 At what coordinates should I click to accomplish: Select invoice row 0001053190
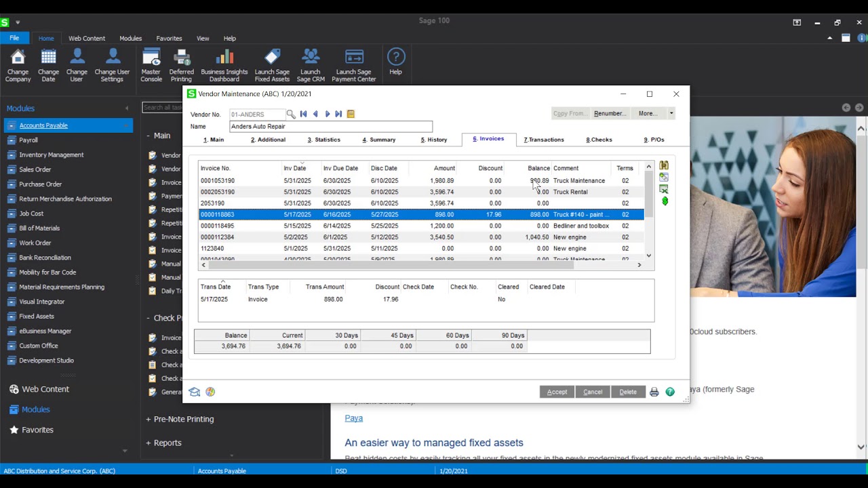[421, 181]
